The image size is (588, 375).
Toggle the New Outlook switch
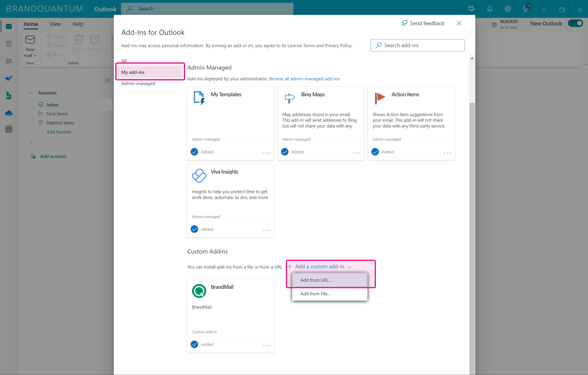pos(576,23)
